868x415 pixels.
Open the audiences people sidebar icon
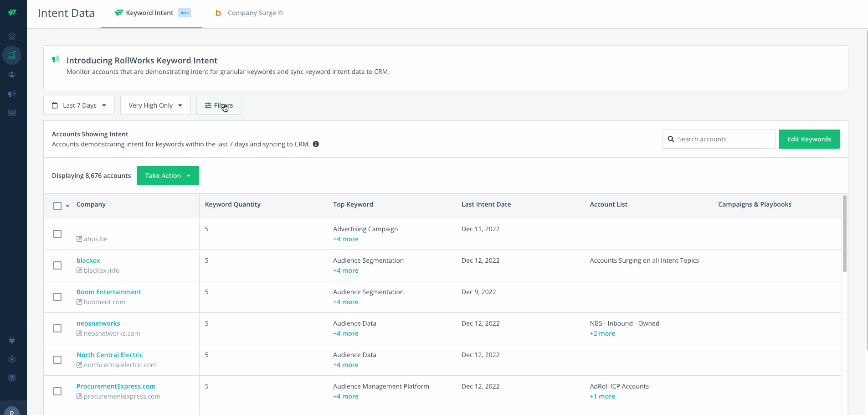coord(12,74)
